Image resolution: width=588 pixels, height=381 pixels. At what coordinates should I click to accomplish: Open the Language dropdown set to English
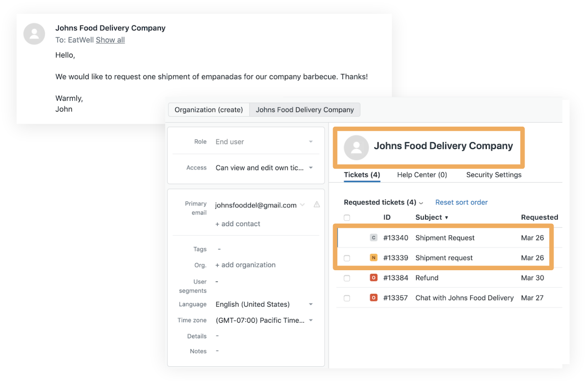[x=310, y=305]
